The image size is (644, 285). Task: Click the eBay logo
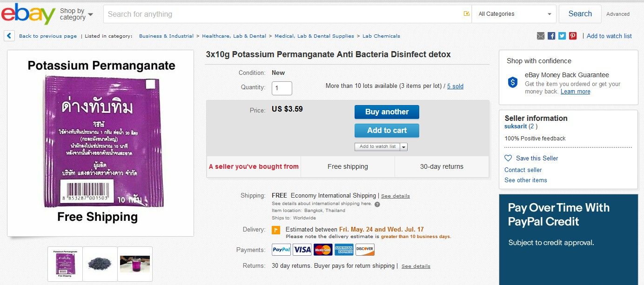pos(28,14)
